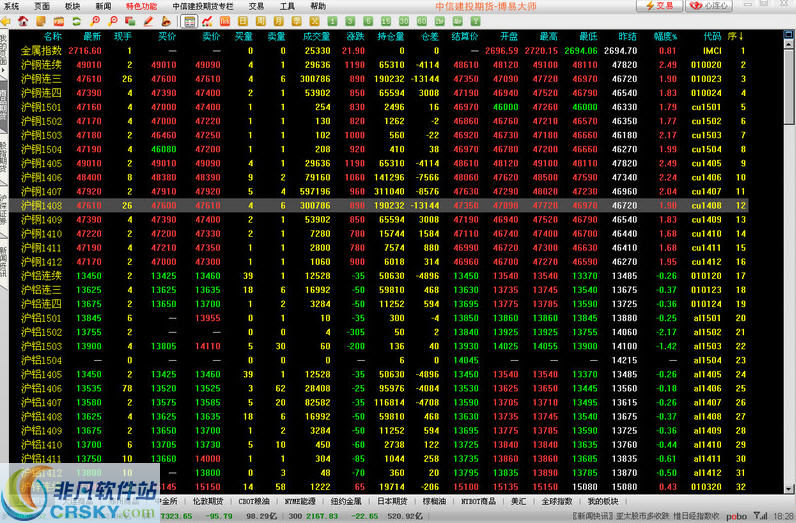The width and height of the screenshot is (796, 523).
Task: Select the 3-minute period icon
Action: (350, 21)
